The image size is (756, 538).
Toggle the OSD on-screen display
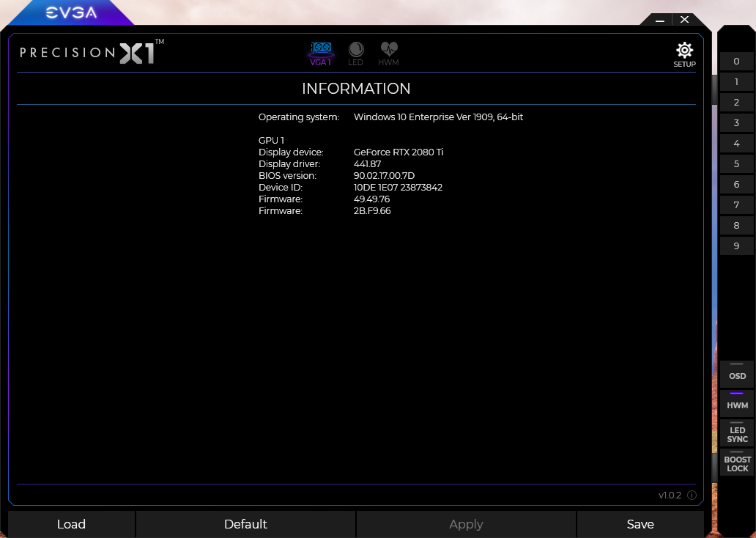(x=737, y=374)
